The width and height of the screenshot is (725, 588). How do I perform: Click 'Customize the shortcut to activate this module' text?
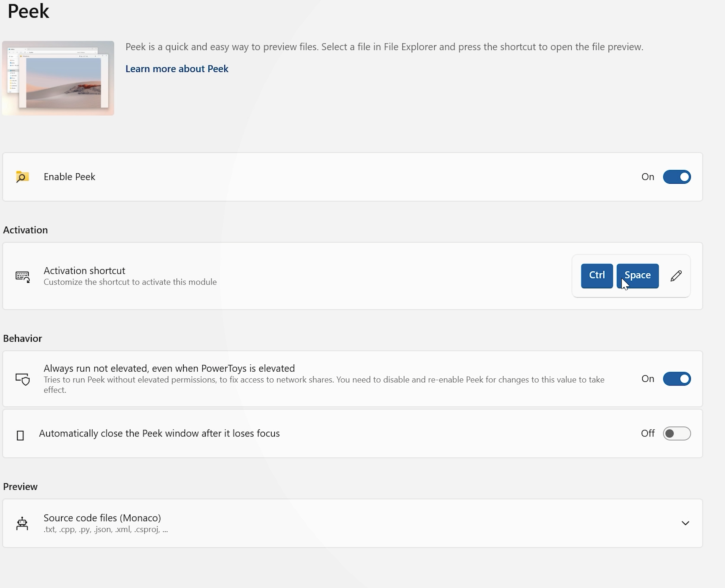(x=130, y=282)
